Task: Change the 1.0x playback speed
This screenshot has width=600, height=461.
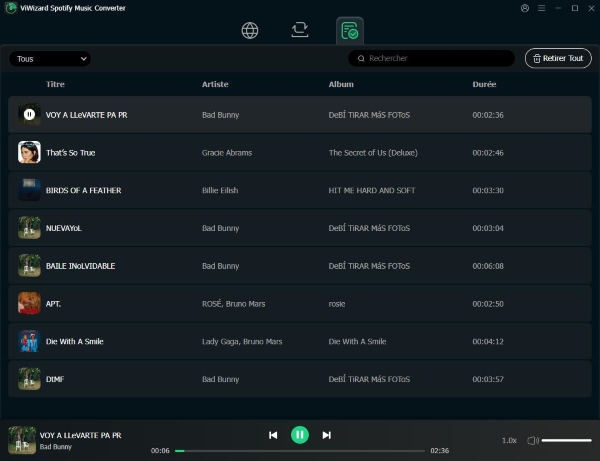Action: (509, 440)
